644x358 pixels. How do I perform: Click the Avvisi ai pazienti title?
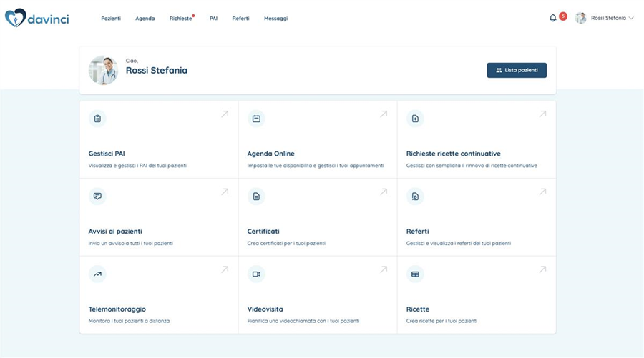(115, 232)
